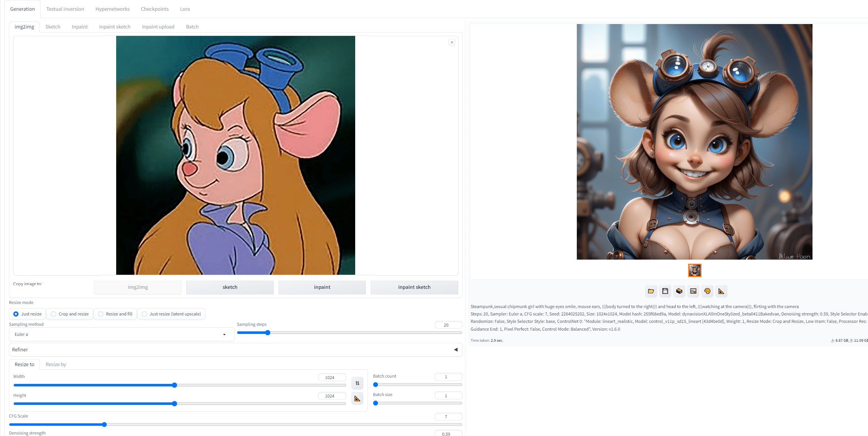Edit the Batch count number field
868x436 pixels.
pyautogui.click(x=448, y=377)
